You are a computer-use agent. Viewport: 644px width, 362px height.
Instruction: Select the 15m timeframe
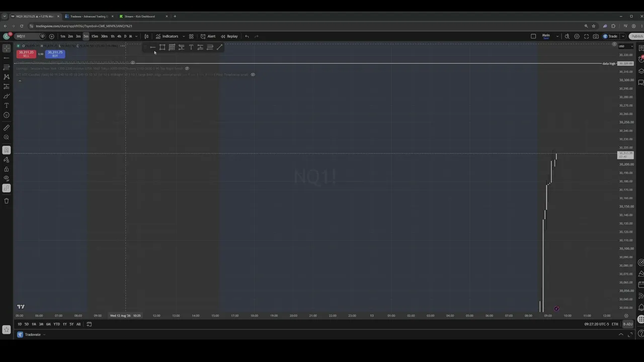pos(95,36)
